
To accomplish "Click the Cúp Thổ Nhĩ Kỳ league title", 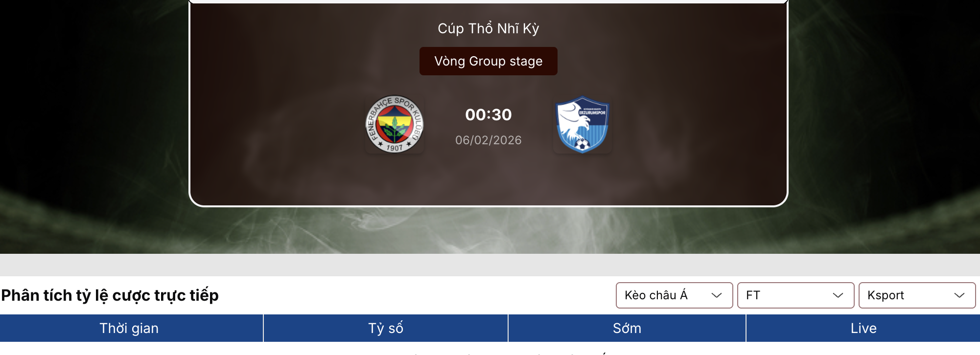I will (489, 28).
